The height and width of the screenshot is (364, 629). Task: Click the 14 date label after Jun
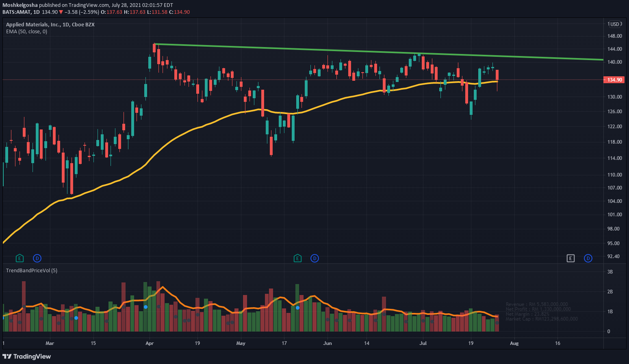(x=367, y=343)
